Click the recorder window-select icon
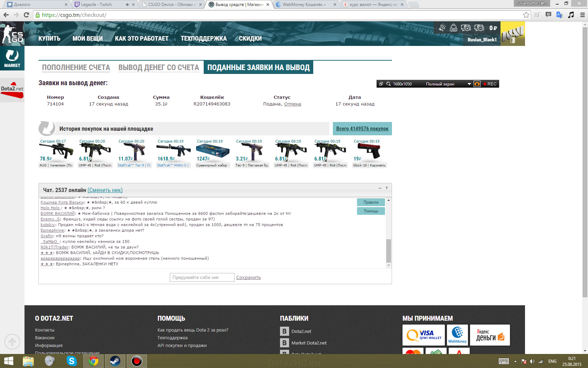Screen dimensions: 588x368 point(381,84)
